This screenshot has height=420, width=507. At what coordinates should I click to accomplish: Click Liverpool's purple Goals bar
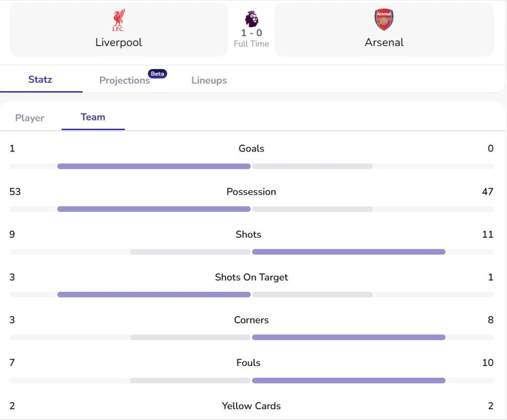[x=154, y=166]
